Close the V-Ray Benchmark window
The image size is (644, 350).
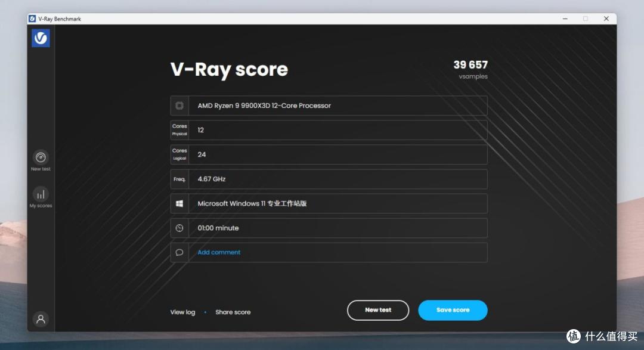coord(606,18)
